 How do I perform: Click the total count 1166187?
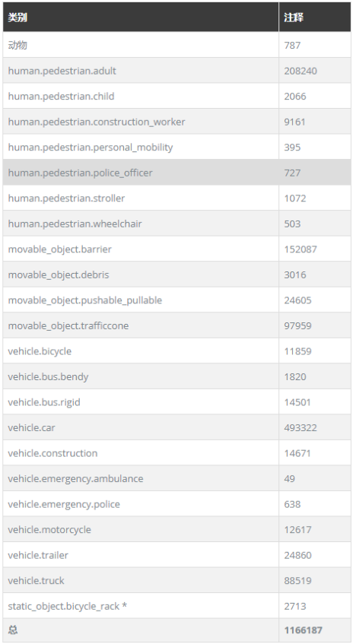click(304, 630)
